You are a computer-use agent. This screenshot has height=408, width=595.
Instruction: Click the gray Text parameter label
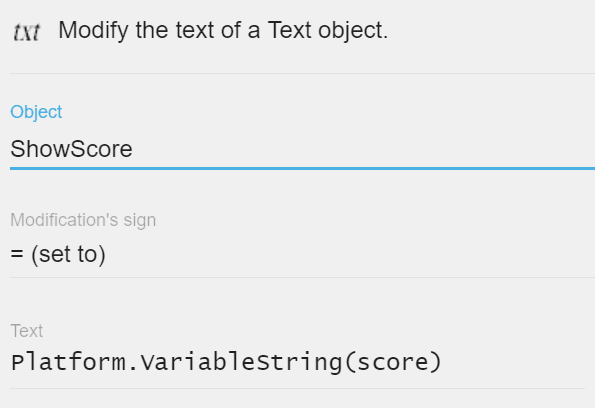pyautogui.click(x=27, y=331)
